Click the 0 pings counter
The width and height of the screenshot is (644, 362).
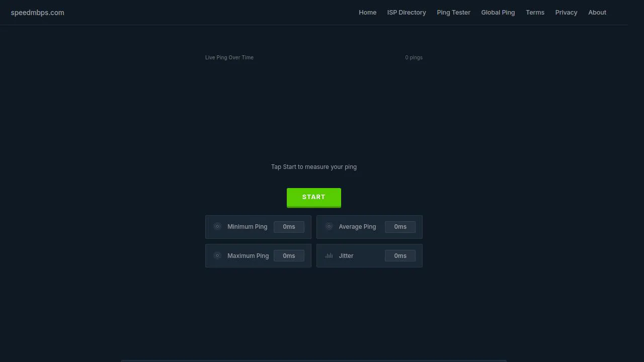[x=414, y=57]
